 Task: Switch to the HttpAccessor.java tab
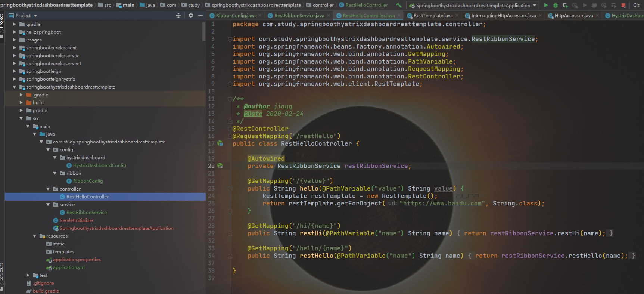click(574, 15)
